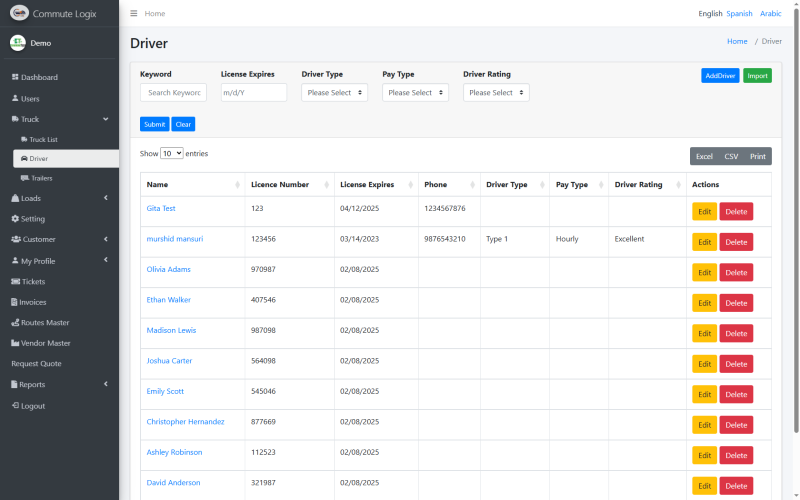
Task: Open Madison Lewis driver link
Action: coord(171,330)
